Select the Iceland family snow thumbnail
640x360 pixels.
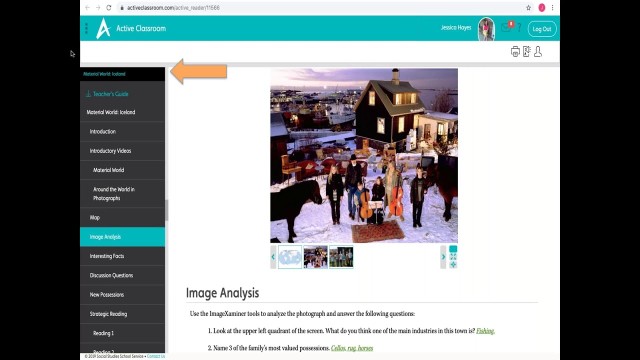point(316,257)
